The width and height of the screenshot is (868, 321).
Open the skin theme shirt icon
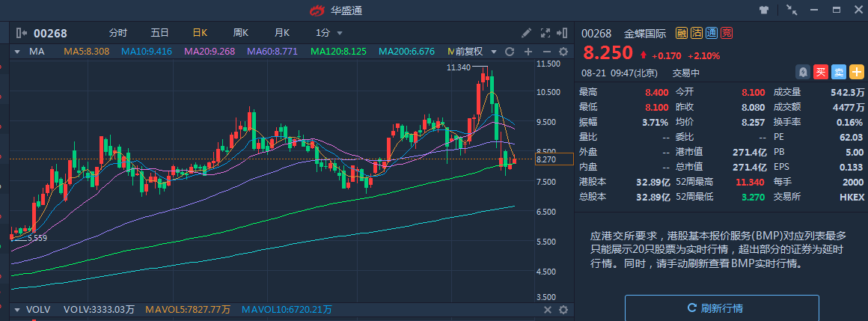click(x=764, y=10)
